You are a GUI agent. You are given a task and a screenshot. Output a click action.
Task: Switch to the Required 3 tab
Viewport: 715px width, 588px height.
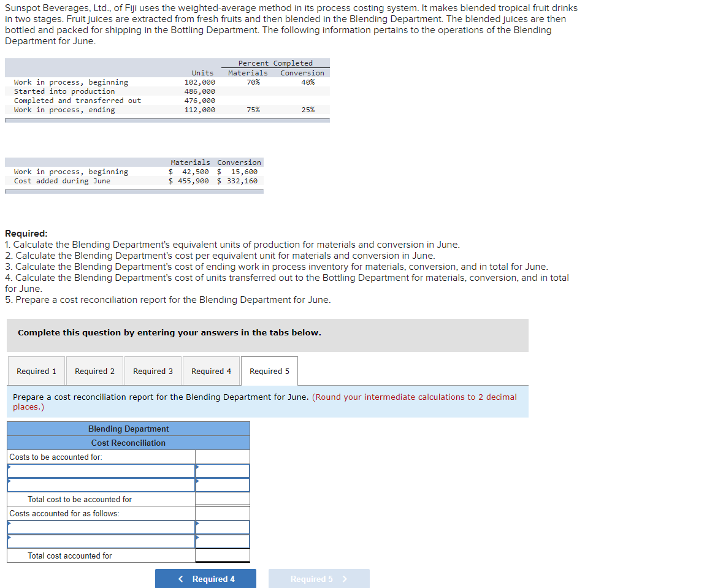point(153,371)
